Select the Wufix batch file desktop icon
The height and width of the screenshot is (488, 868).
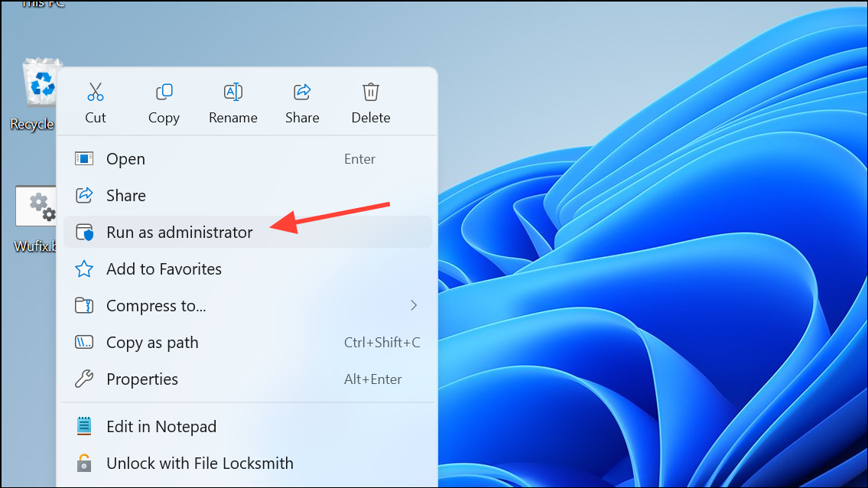(x=36, y=206)
